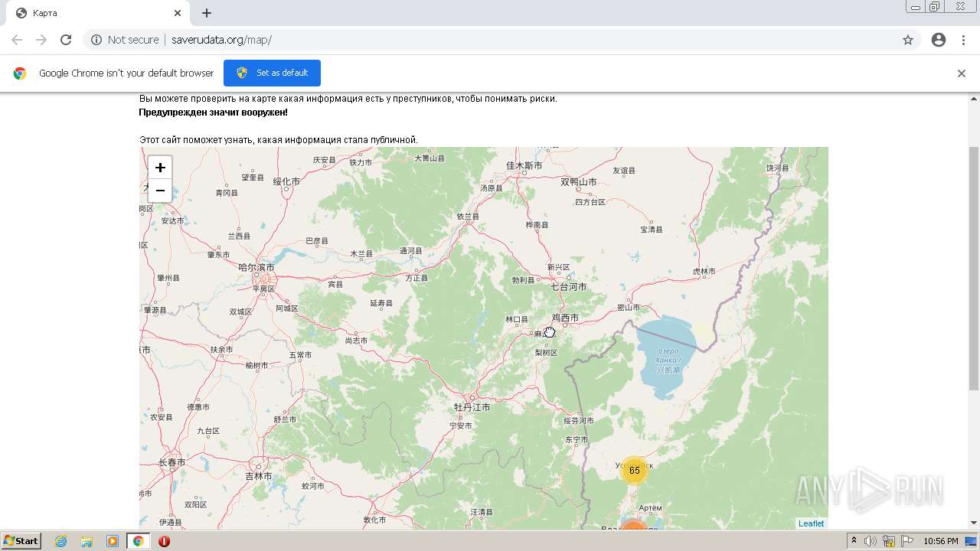The width and height of the screenshot is (980, 551).
Task: Go back to previous page
Action: click(x=17, y=40)
